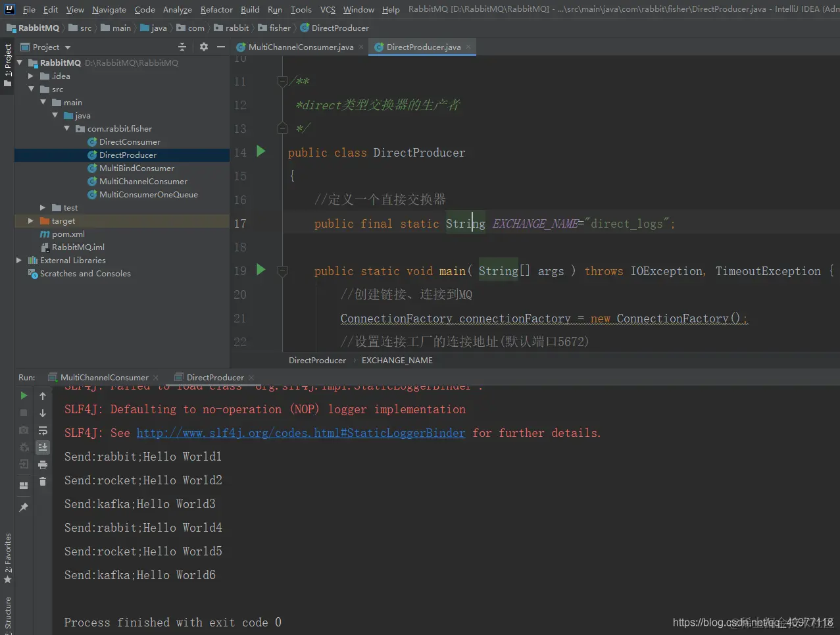Pin the current Run tab
This screenshot has width=840, height=635.
pyautogui.click(x=24, y=507)
